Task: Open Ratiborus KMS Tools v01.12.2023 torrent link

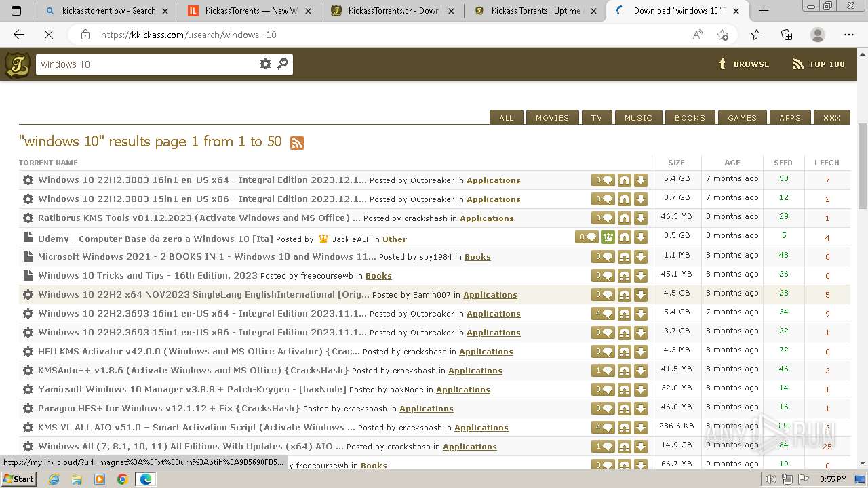Action: 199,218
